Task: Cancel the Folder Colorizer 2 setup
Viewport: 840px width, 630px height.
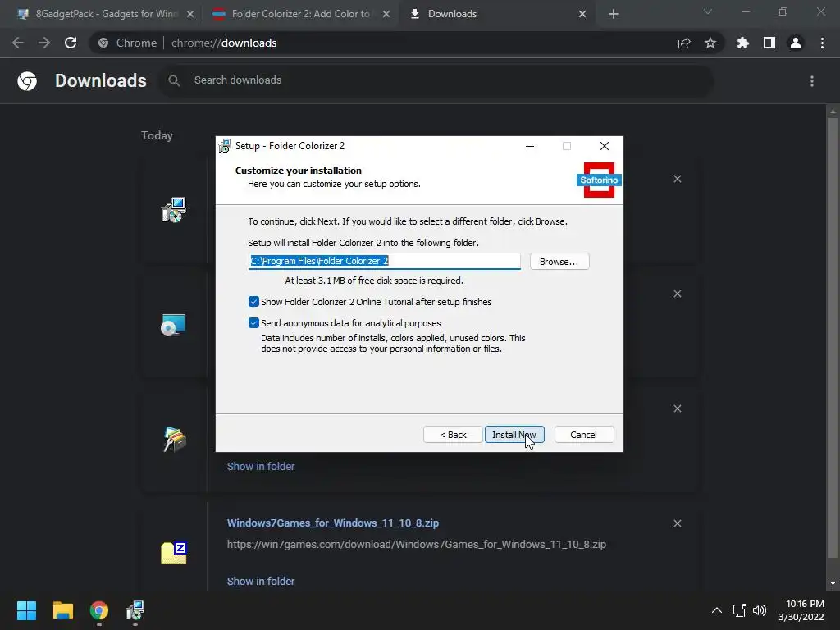Action: (x=583, y=435)
